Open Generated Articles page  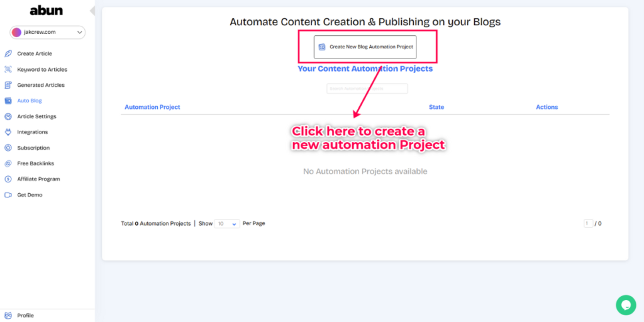(41, 85)
